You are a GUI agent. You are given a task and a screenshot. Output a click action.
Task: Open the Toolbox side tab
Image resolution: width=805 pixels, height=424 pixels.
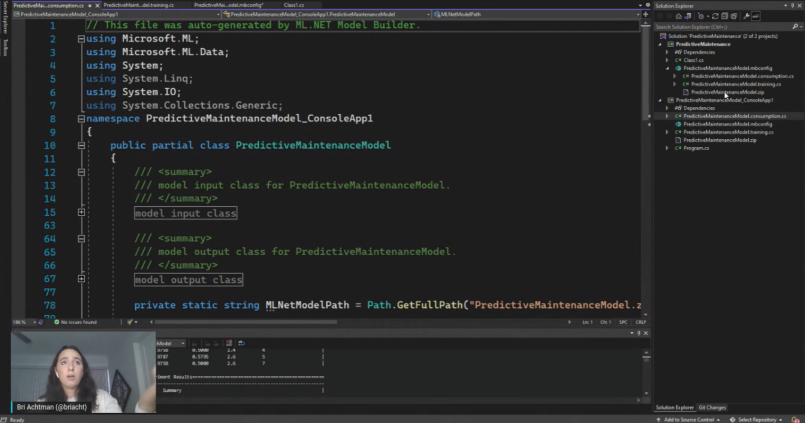6,48
